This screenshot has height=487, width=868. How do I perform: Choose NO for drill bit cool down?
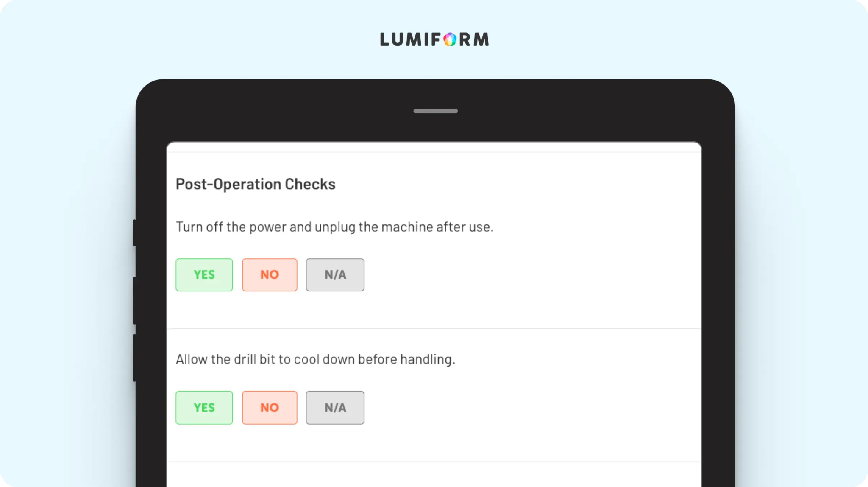pos(270,408)
